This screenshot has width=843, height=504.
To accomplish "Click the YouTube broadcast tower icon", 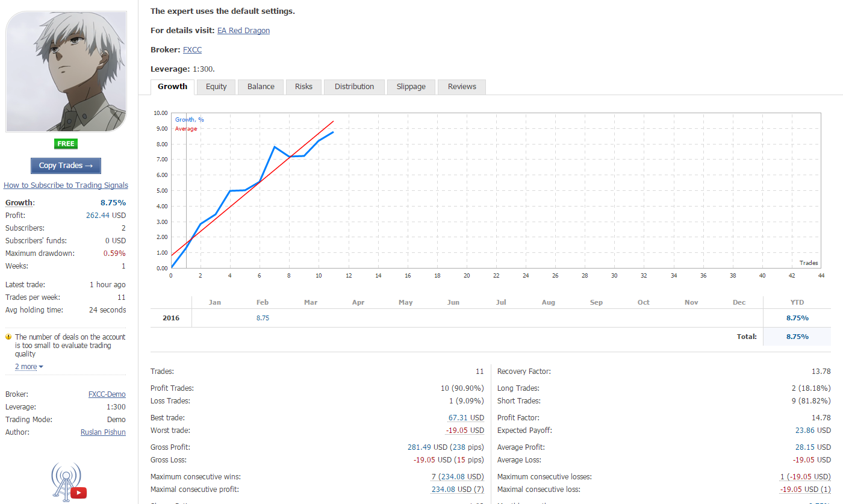I will [66, 482].
